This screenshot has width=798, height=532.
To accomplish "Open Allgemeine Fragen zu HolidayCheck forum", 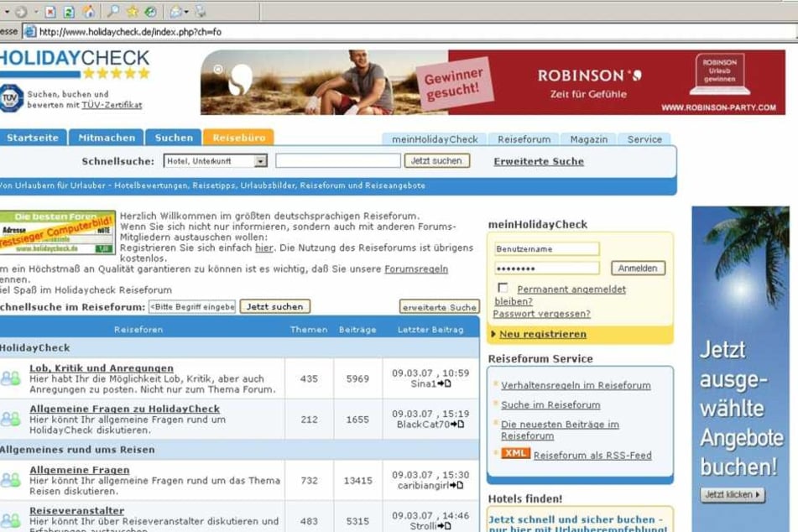I will point(125,409).
